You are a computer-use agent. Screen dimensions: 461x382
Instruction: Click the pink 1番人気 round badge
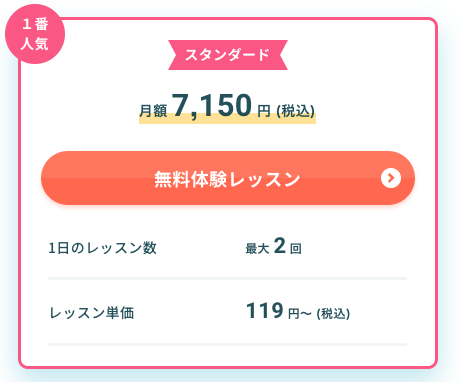[35, 34]
